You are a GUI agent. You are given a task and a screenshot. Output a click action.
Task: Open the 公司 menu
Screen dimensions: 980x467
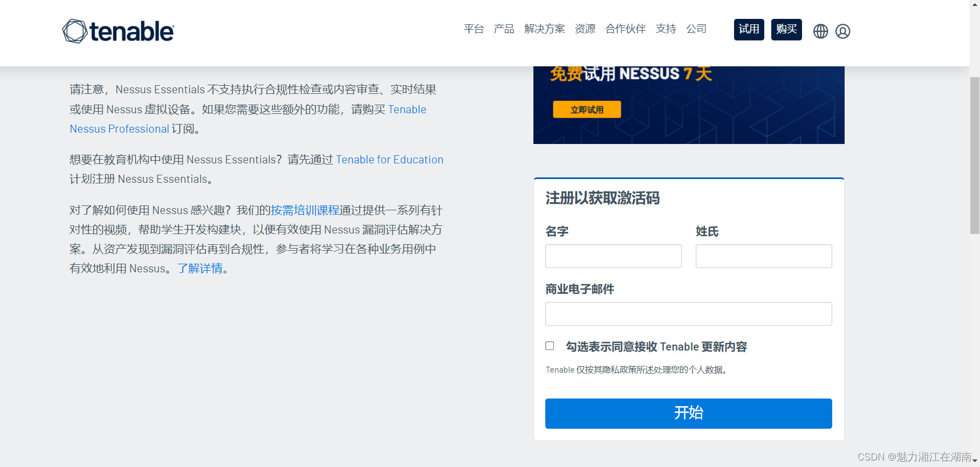tap(696, 29)
